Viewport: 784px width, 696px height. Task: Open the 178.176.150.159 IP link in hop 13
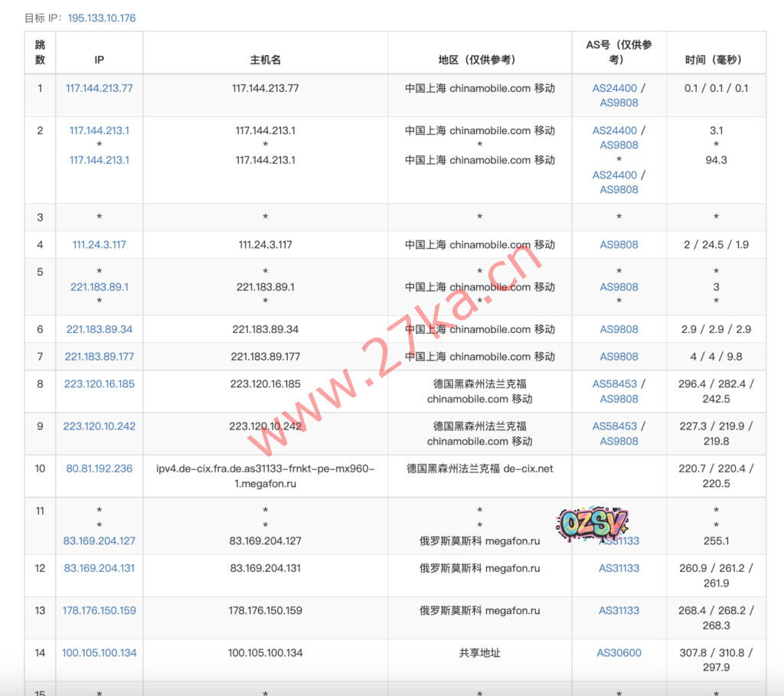pyautogui.click(x=99, y=610)
